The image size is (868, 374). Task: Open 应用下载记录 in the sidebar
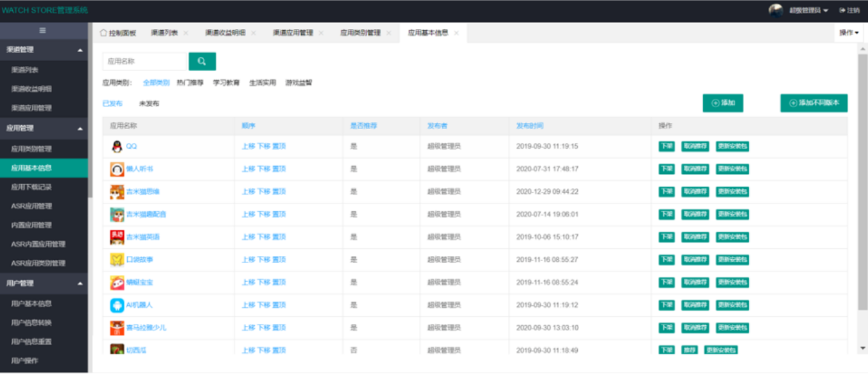31,187
